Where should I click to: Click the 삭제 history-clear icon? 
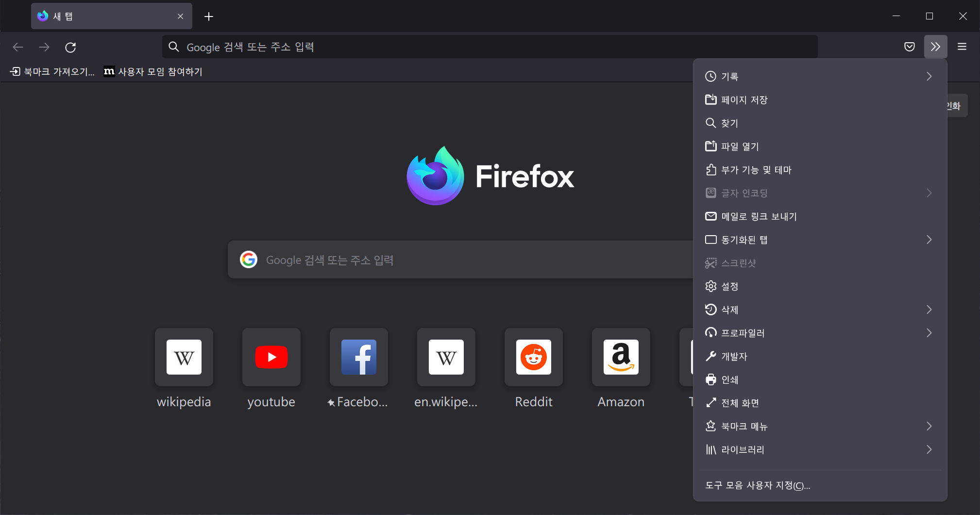[x=710, y=309]
